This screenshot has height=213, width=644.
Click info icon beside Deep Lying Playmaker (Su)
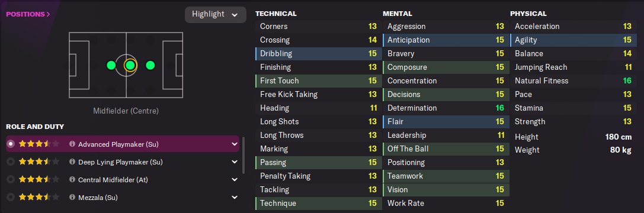72,162
